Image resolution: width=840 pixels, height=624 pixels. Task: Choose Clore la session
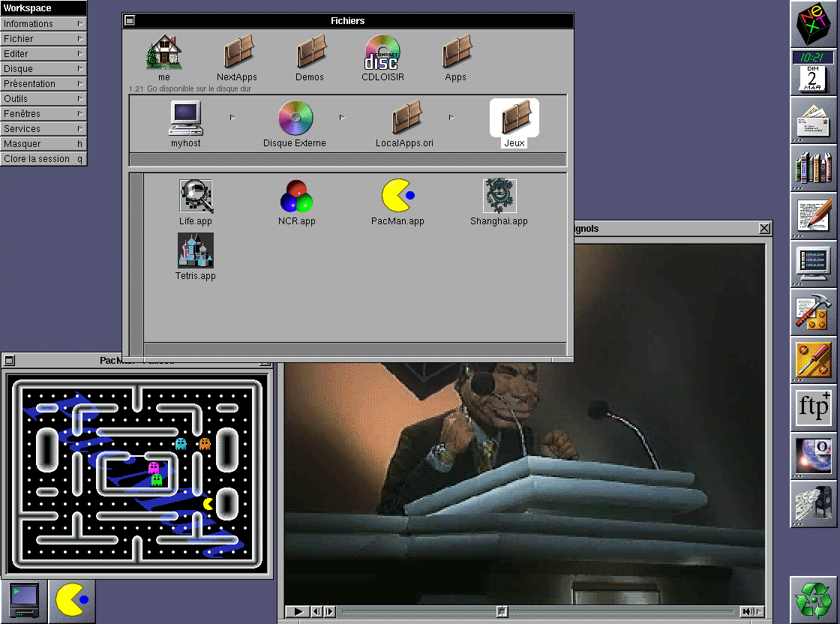[43, 158]
